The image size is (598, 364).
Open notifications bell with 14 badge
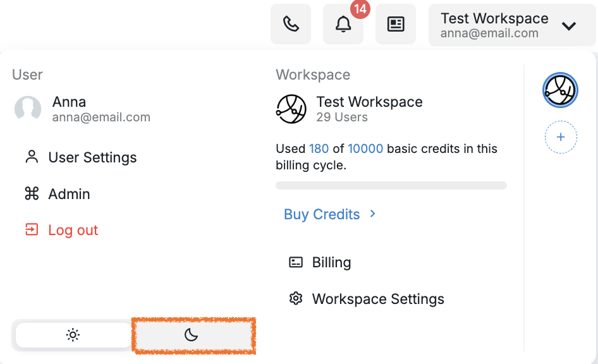(343, 24)
